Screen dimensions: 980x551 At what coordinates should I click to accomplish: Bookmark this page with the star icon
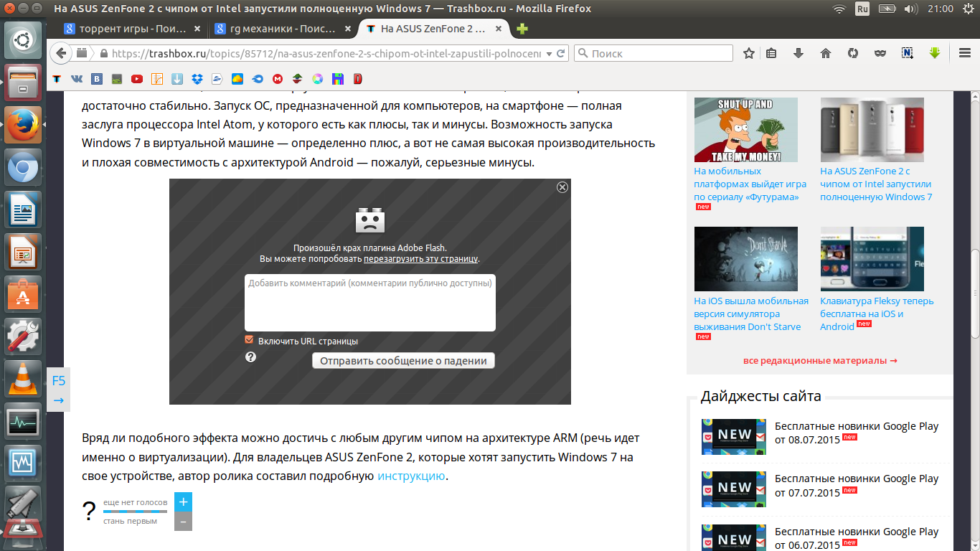749,53
